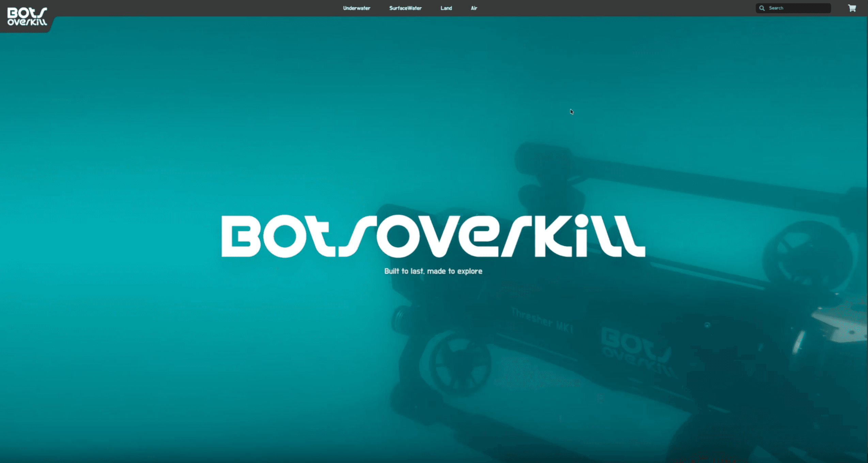The height and width of the screenshot is (463, 868).
Task: Click the search magnifier icon
Action: tap(762, 8)
